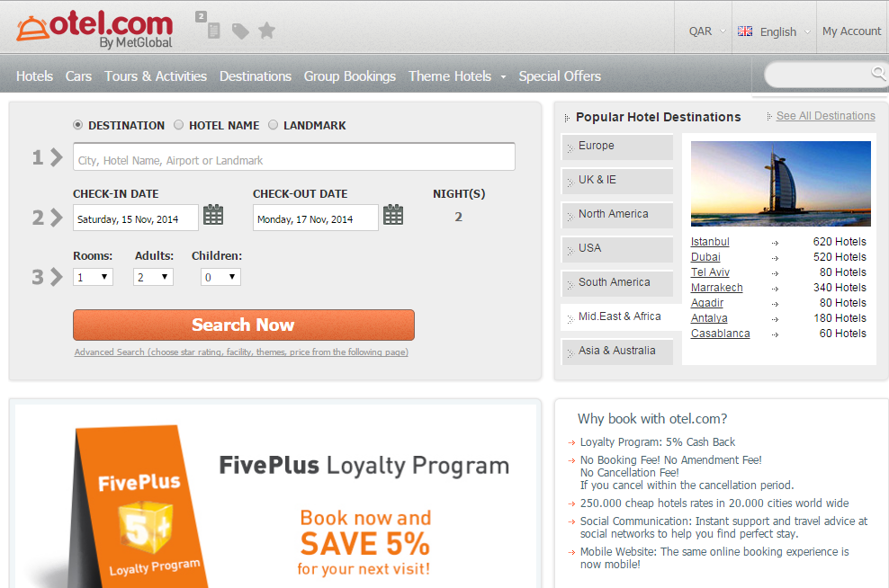
Task: Open the Children dropdown
Action: coord(220,277)
